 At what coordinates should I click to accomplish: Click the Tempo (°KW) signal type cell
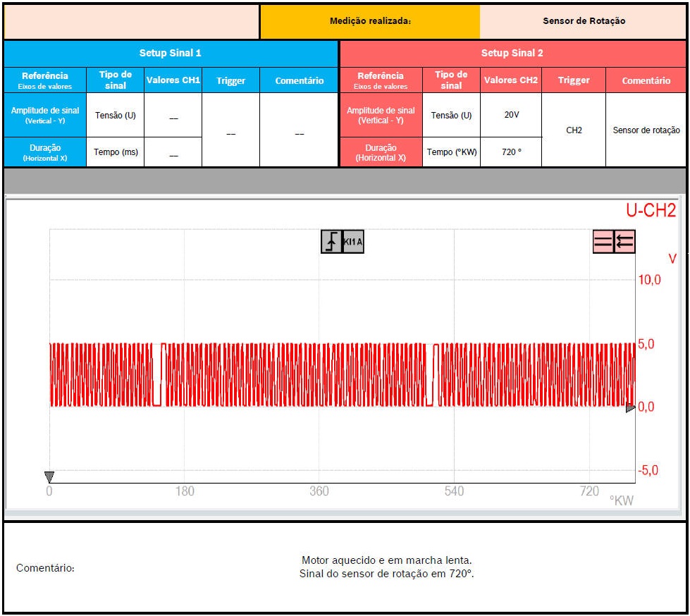tap(451, 152)
